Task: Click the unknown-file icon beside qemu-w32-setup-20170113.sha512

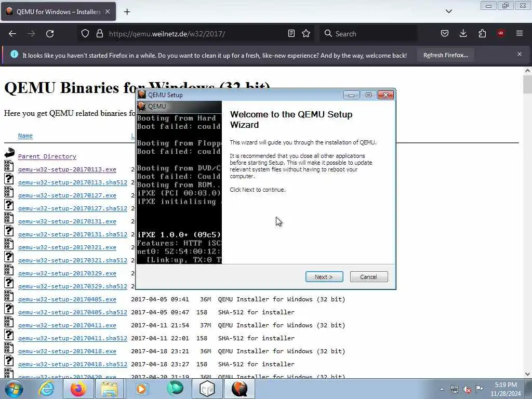Action: tap(9, 179)
